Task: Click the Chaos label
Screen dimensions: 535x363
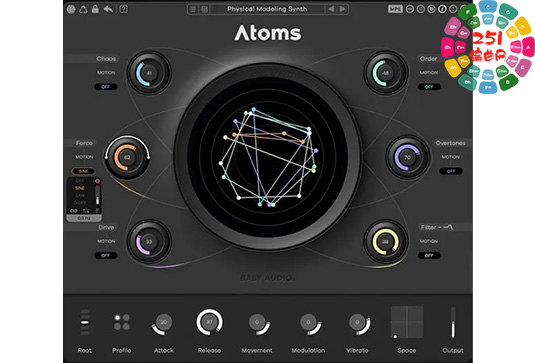Action: pyautogui.click(x=106, y=59)
